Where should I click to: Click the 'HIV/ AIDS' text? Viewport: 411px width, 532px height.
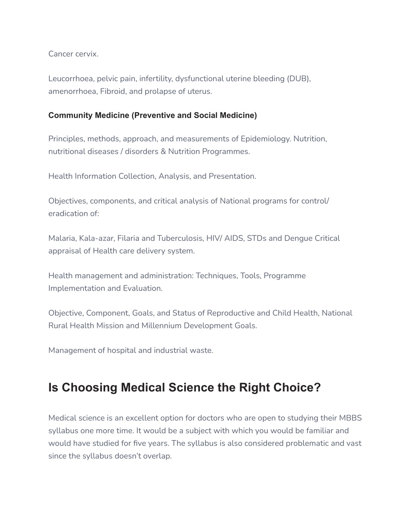tap(225, 238)
